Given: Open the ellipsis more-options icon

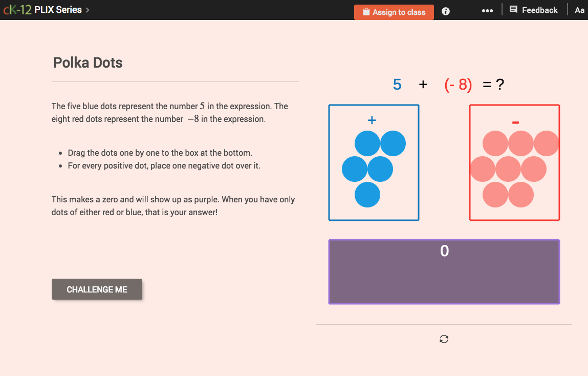Looking at the screenshot, I should click(487, 10).
